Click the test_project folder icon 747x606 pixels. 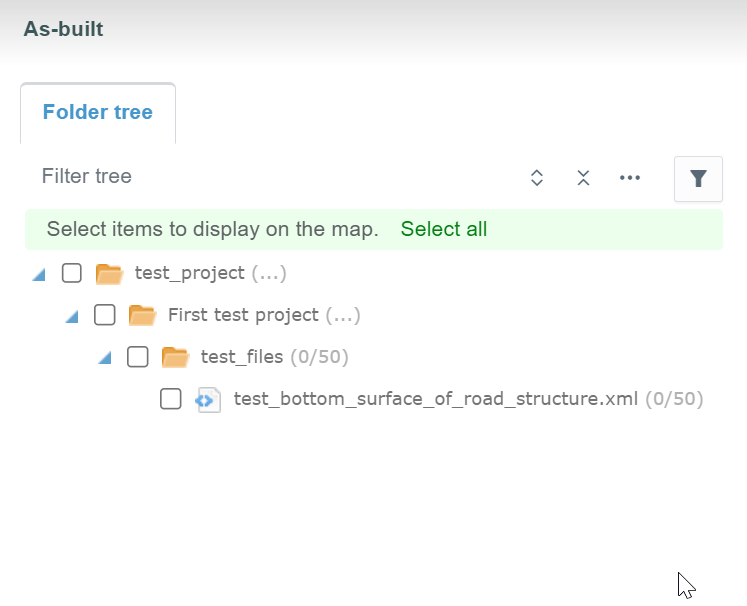109,273
